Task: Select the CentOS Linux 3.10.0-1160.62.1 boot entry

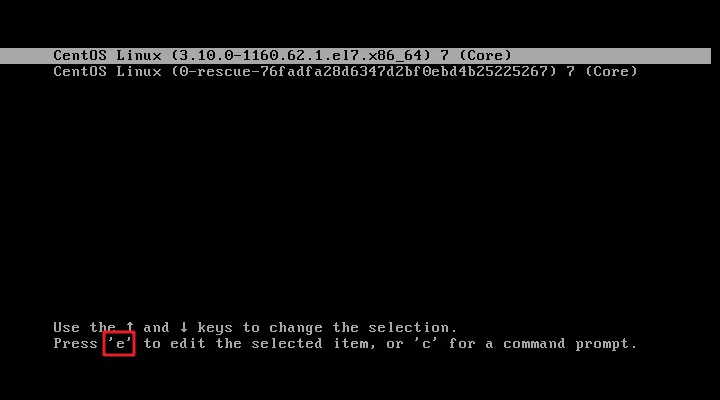Action: (355, 56)
